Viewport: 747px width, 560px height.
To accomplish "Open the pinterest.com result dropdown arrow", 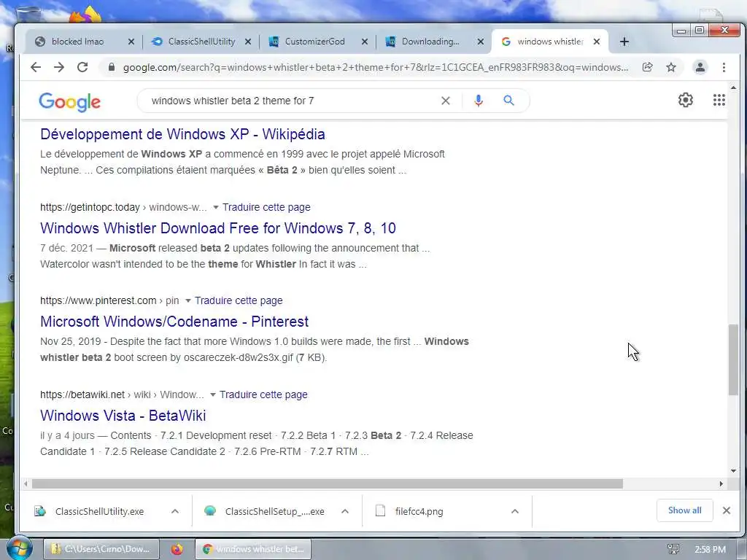I will pos(187,301).
